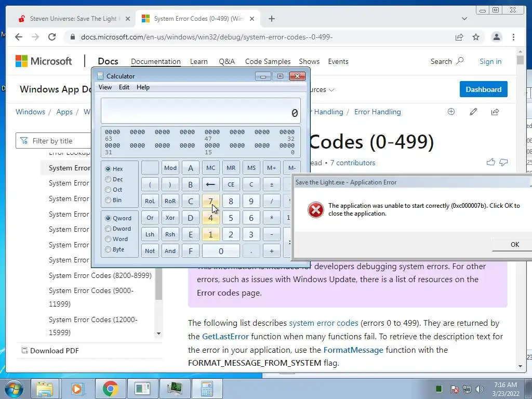Open the GetLastError function link

coord(225,337)
